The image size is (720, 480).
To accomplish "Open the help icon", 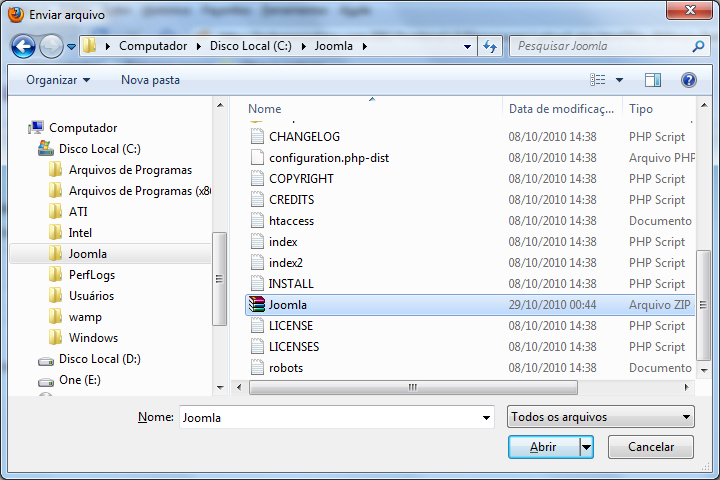I will click(688, 80).
